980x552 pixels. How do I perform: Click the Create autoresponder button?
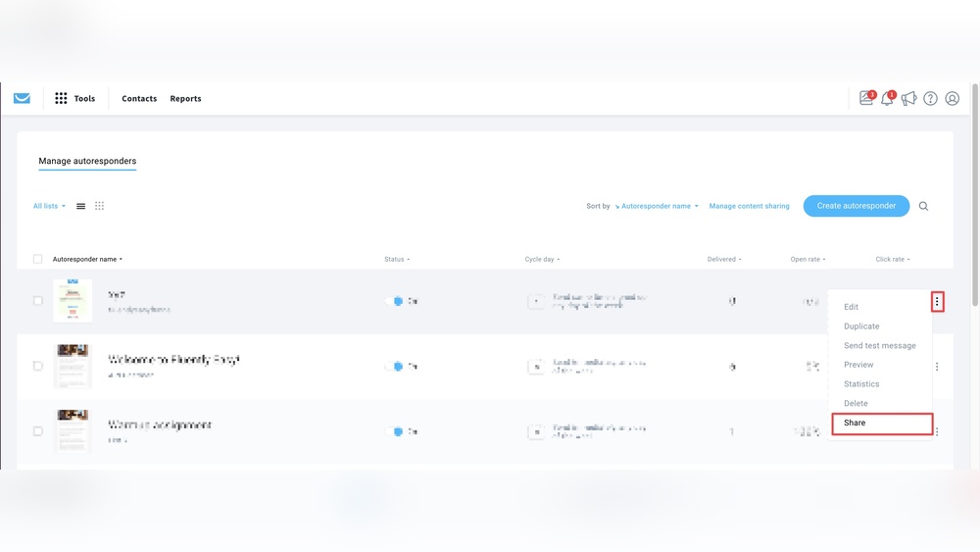coord(856,206)
